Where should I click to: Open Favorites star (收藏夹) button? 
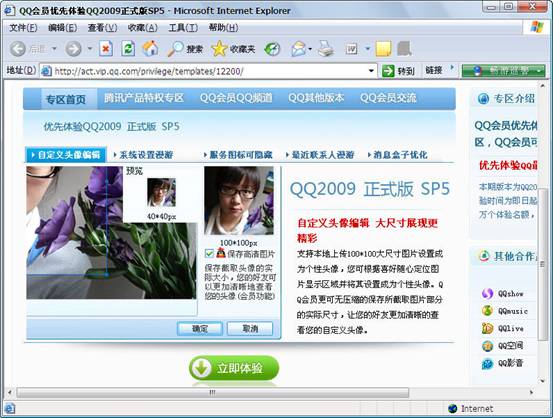click(x=233, y=49)
